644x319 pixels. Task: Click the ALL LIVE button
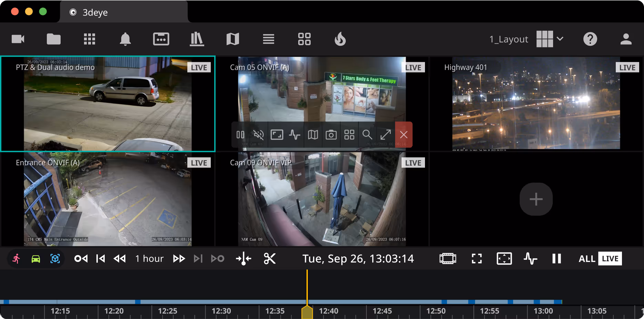pos(600,259)
